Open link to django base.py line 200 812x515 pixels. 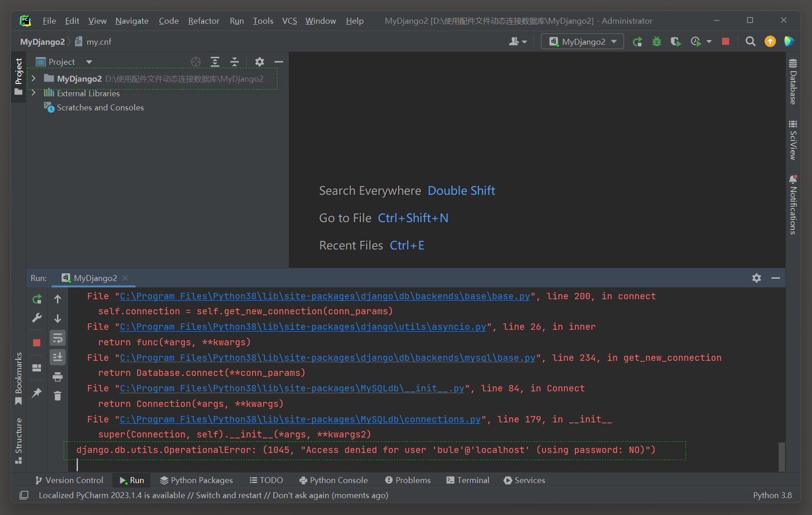(x=325, y=296)
